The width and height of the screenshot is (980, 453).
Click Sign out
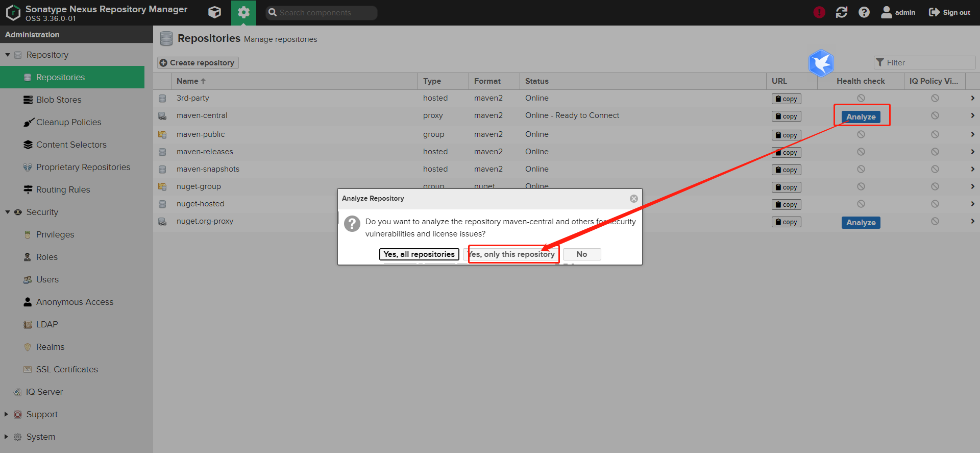[x=950, y=12]
